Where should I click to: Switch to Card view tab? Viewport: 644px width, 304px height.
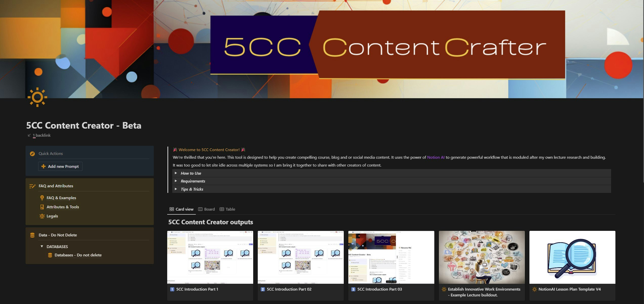pyautogui.click(x=181, y=209)
